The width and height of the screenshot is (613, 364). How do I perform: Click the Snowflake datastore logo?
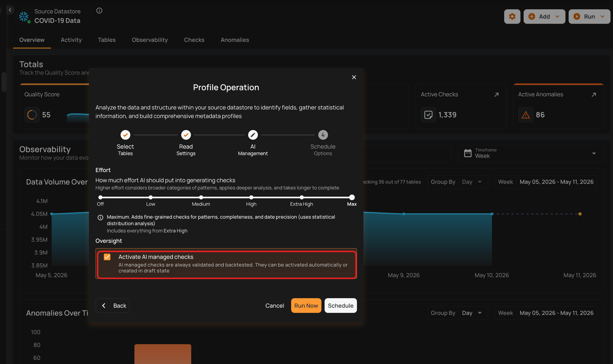click(x=24, y=17)
